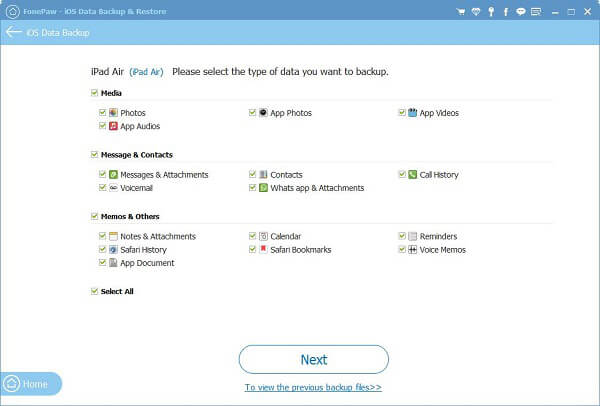Viewport: 600px width, 406px height.
Task: Click the backup type instruction text
Action: (x=280, y=72)
